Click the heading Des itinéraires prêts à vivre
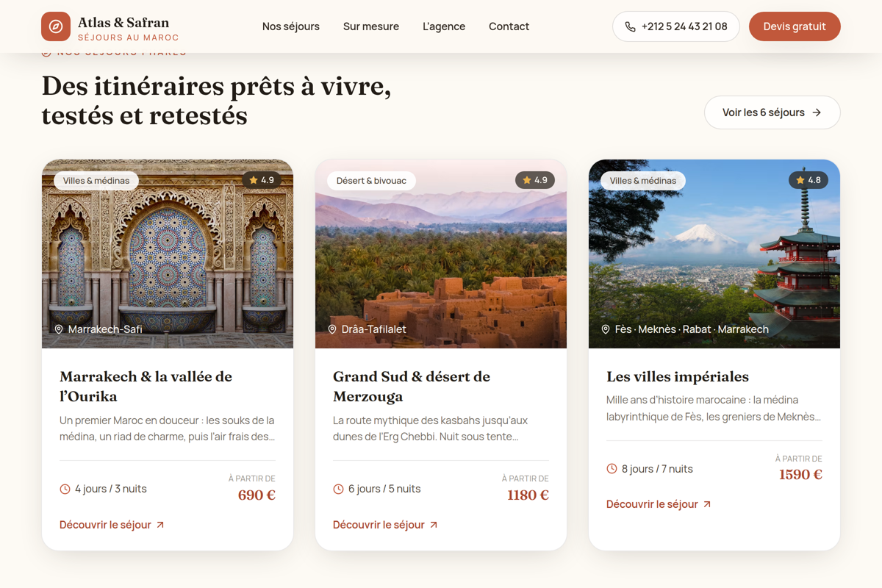 coord(216,101)
